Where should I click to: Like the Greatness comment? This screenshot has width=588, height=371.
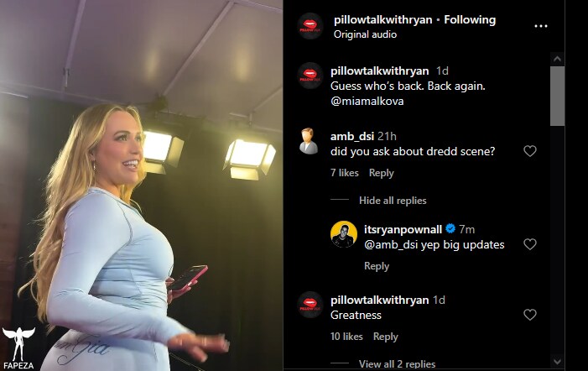(x=530, y=315)
